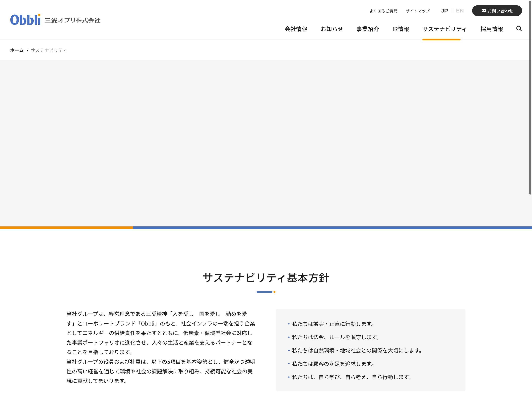
Task: Click the orange segment of the progress bar
Action: [x=66, y=228]
